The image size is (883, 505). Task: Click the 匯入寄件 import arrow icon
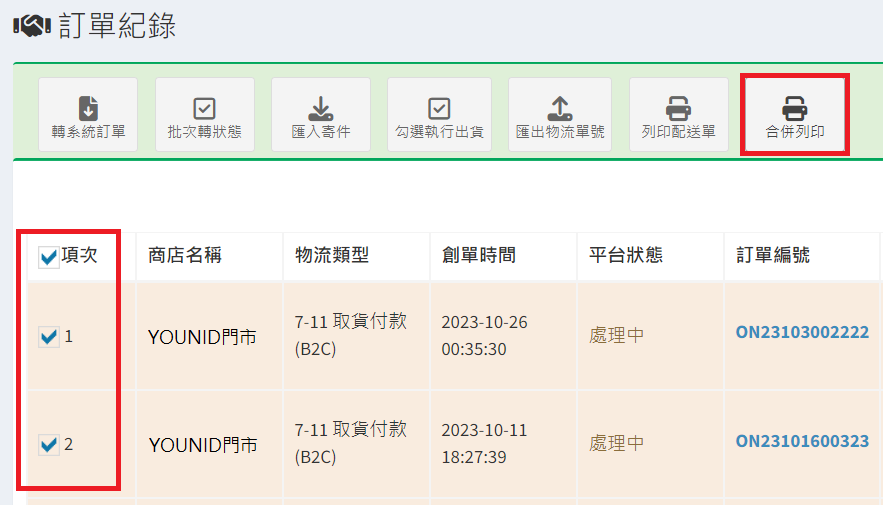[320, 108]
